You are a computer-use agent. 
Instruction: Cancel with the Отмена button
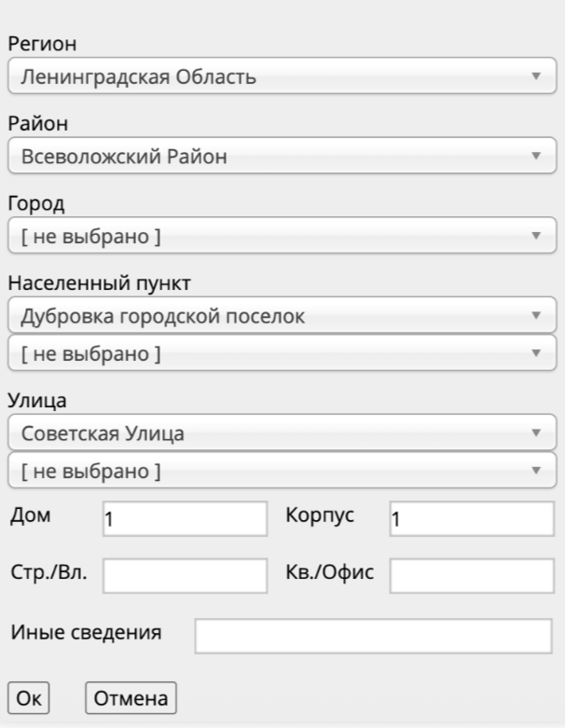(x=131, y=698)
